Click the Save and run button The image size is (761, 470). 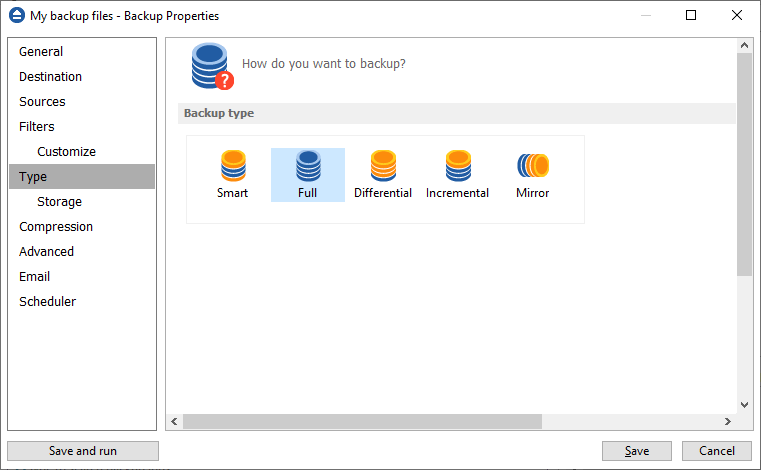83,451
